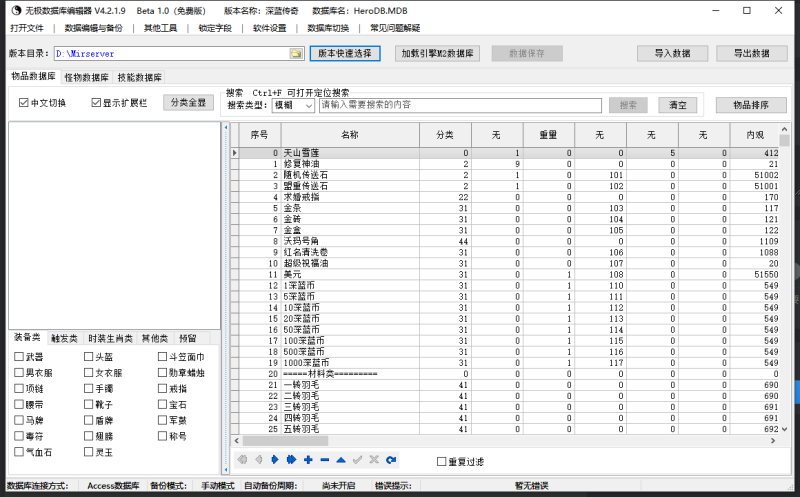Switch to the 触发类 tab
This screenshot has height=497, width=800.
point(64,338)
